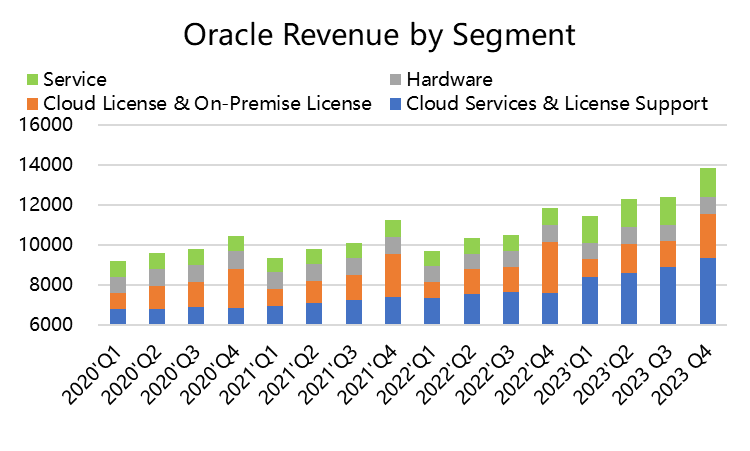Click the 2020'Q3 x-axis label
The width and height of the screenshot is (750, 451).
[x=172, y=374]
